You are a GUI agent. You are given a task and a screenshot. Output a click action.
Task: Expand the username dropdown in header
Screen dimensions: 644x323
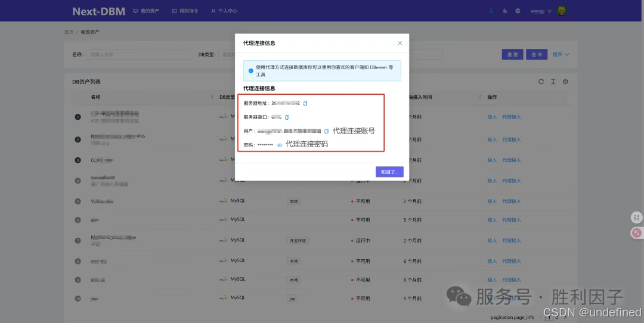click(541, 11)
